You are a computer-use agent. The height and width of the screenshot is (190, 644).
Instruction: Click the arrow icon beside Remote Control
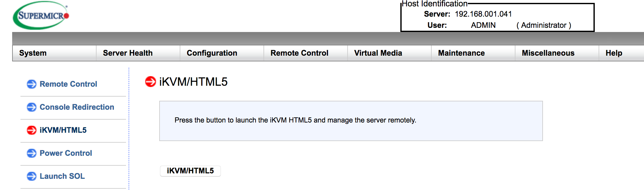click(x=32, y=84)
